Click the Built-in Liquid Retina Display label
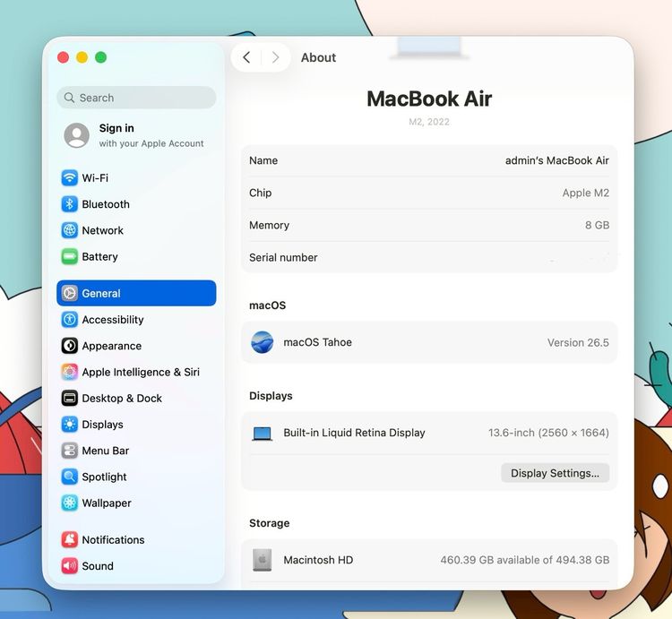Screen dimensions: 672x619 coord(355,433)
